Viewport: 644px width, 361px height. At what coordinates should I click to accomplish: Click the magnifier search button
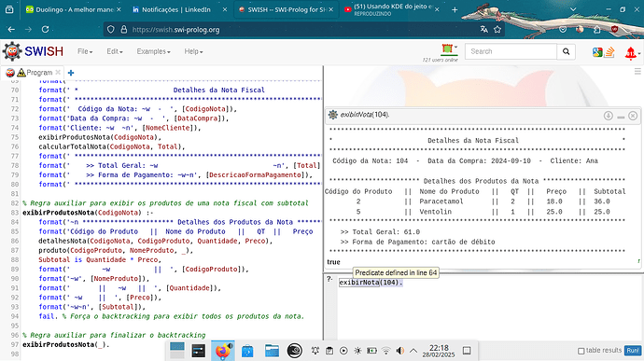click(566, 51)
